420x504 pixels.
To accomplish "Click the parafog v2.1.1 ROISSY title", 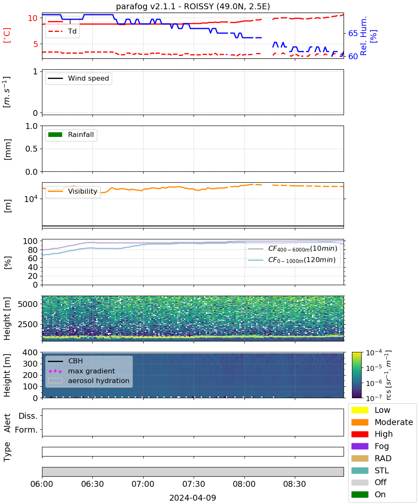I will 193,6.
